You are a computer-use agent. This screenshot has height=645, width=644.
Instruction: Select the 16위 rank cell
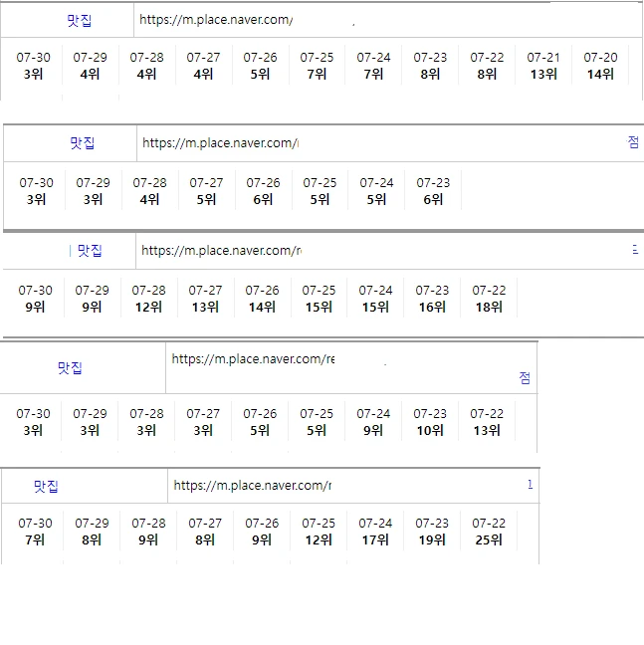pos(432,308)
